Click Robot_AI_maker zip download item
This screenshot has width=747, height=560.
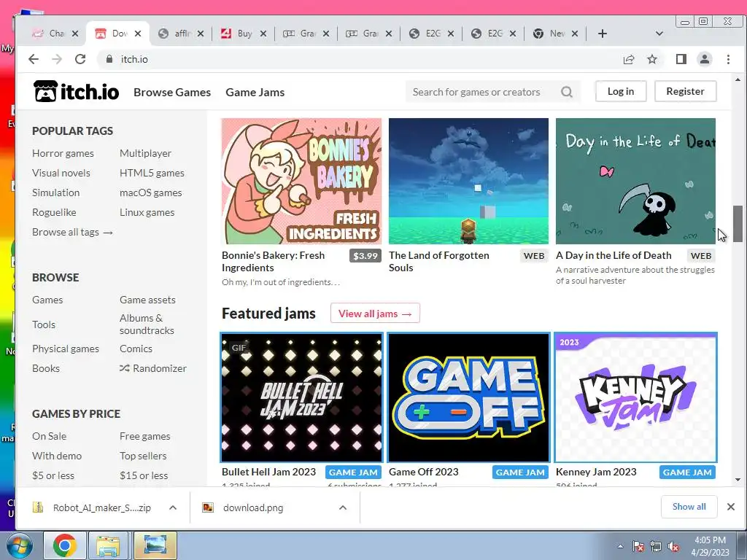tap(101, 507)
